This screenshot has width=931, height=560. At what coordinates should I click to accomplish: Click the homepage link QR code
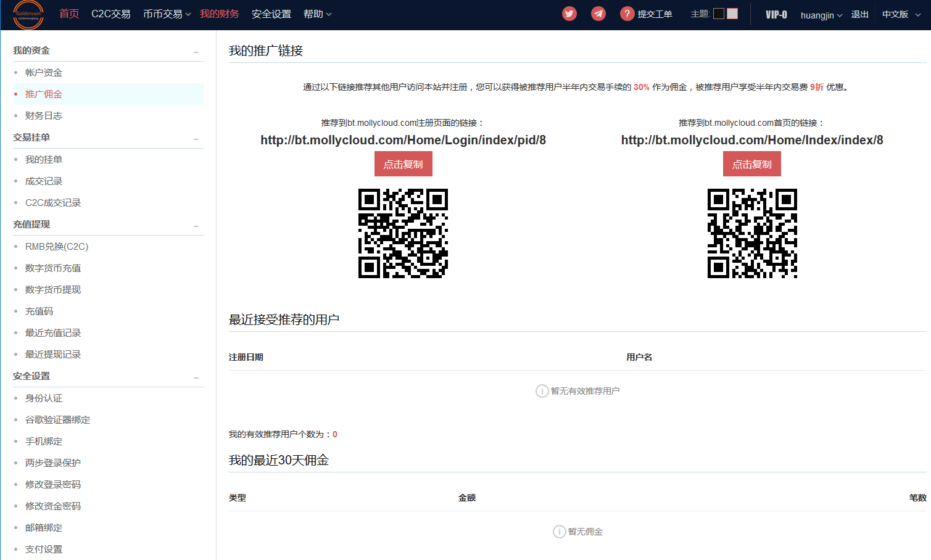coord(751,233)
